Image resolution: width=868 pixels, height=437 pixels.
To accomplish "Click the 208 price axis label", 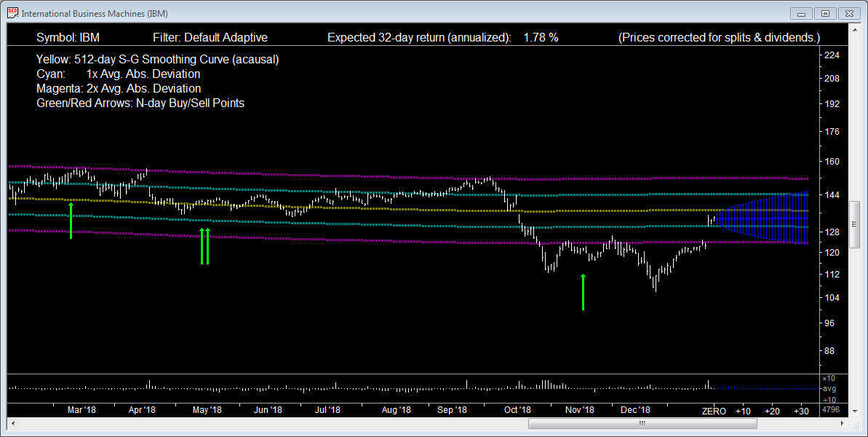I will point(832,79).
